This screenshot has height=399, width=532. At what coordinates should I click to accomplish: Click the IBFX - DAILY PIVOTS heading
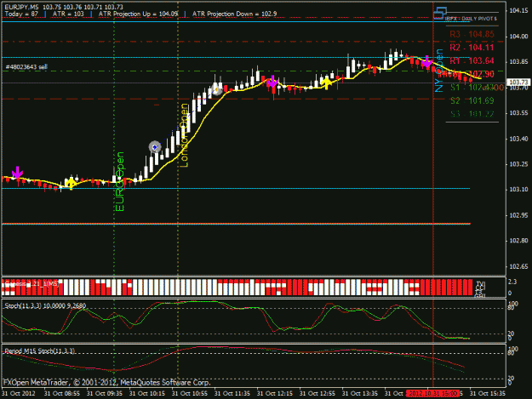click(471, 19)
